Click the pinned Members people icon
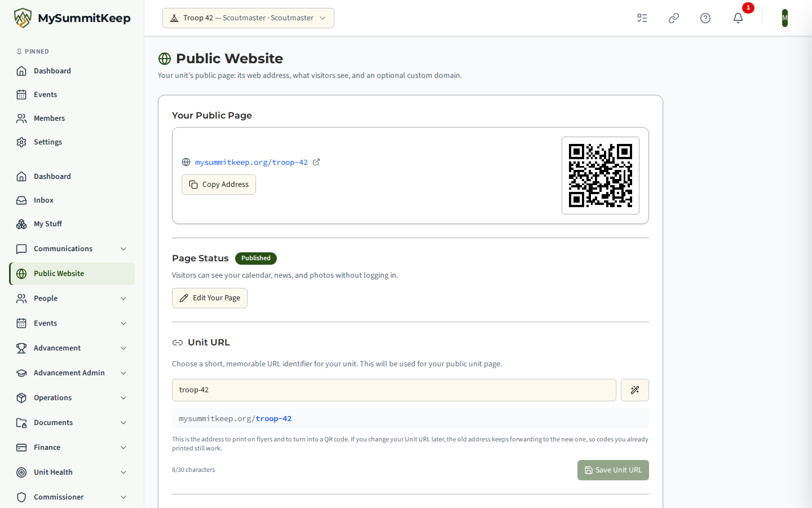Image resolution: width=812 pixels, height=508 pixels. (x=21, y=119)
